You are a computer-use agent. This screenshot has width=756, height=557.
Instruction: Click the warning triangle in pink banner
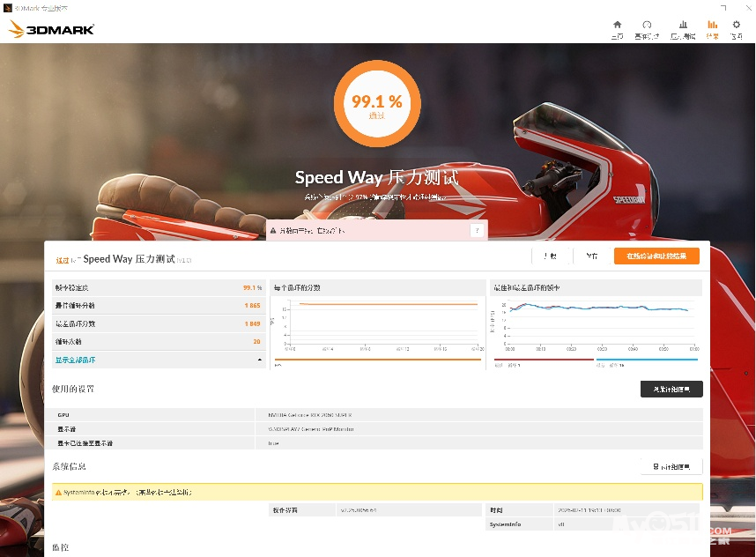[x=274, y=231]
